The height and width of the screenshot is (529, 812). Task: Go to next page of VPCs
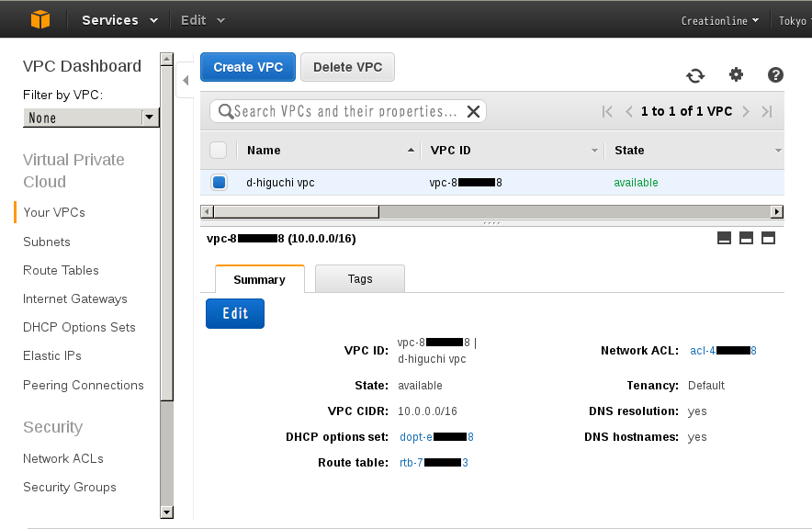click(746, 111)
